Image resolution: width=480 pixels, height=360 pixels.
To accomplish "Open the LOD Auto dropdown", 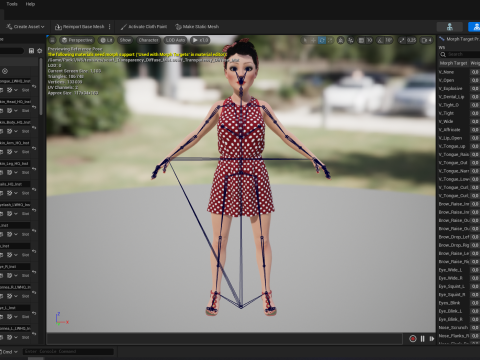I will (x=175, y=40).
